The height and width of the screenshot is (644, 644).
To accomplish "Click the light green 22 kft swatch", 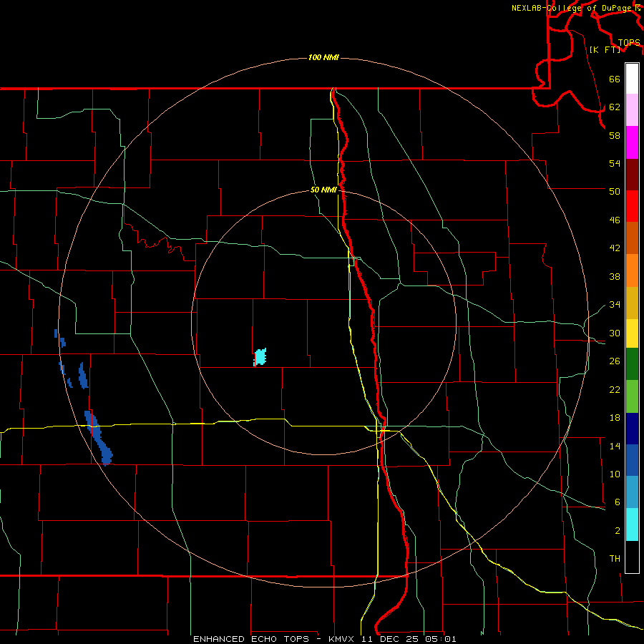I will click(x=632, y=396).
